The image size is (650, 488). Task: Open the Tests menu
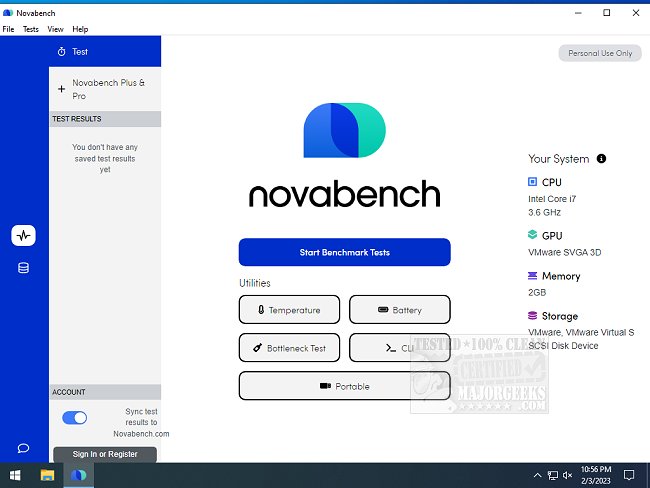click(31, 30)
